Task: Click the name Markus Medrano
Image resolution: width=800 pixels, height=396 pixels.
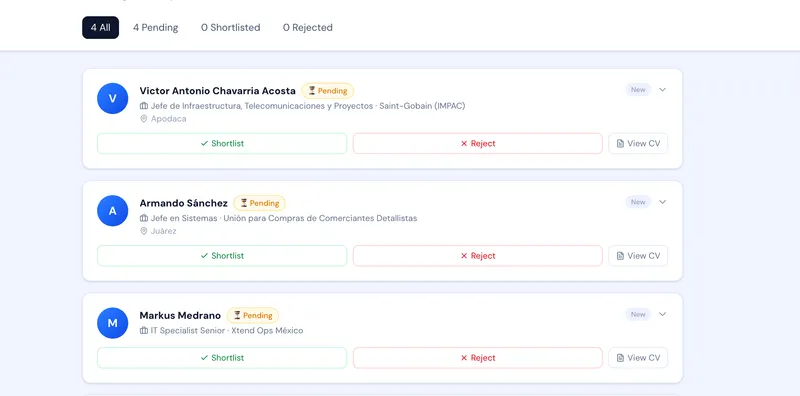Action: pyautogui.click(x=180, y=315)
